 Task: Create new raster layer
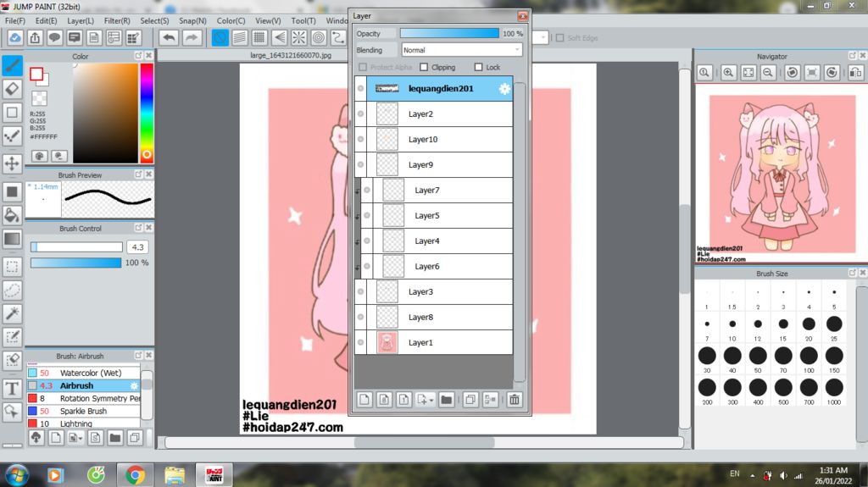[364, 400]
